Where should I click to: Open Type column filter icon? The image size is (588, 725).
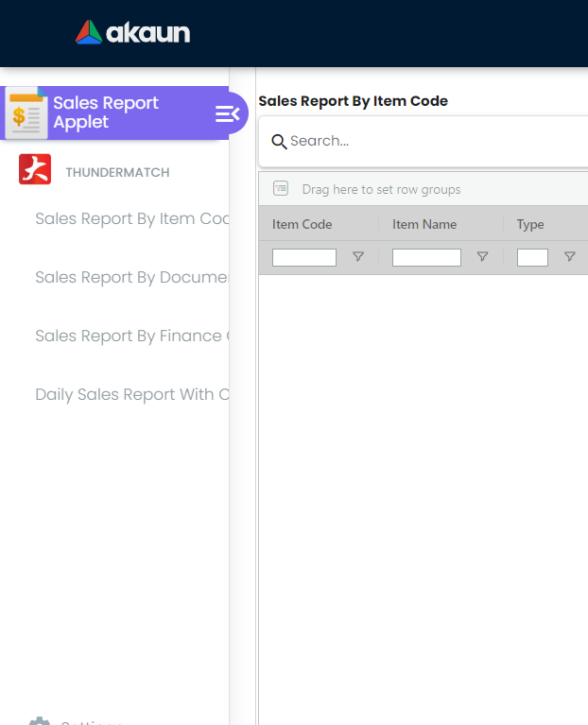click(x=569, y=257)
